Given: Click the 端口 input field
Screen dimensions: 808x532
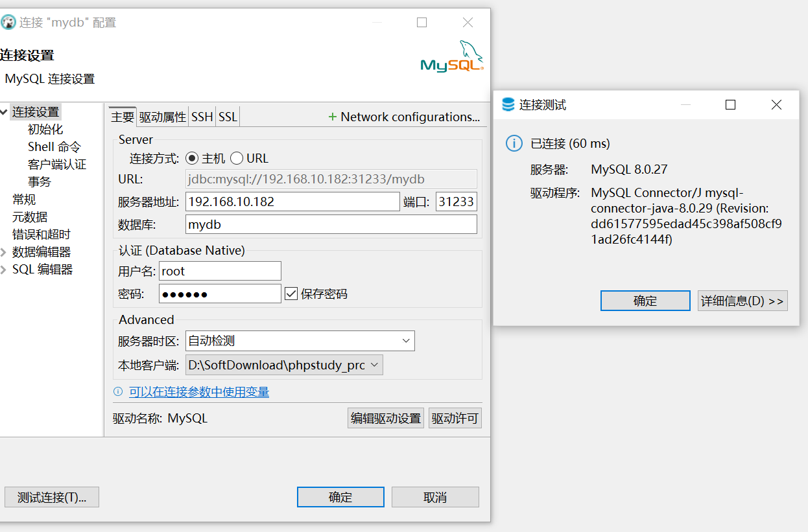Looking at the screenshot, I should pyautogui.click(x=457, y=202).
